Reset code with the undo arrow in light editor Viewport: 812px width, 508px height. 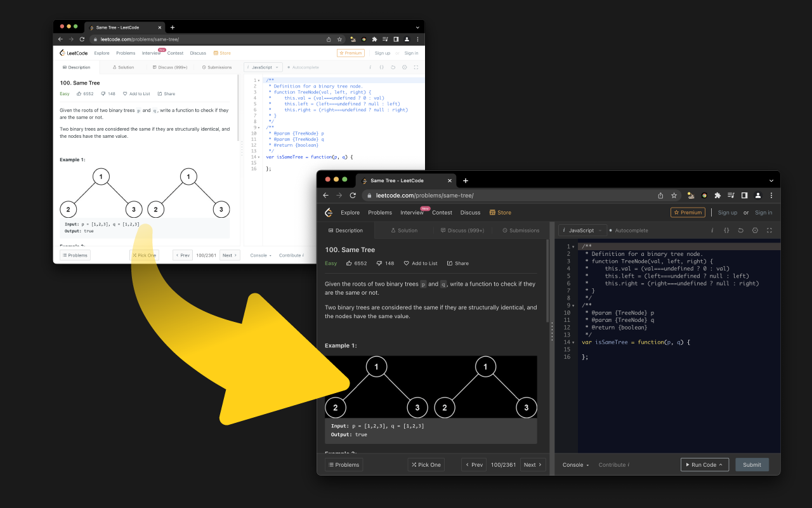pyautogui.click(x=393, y=67)
